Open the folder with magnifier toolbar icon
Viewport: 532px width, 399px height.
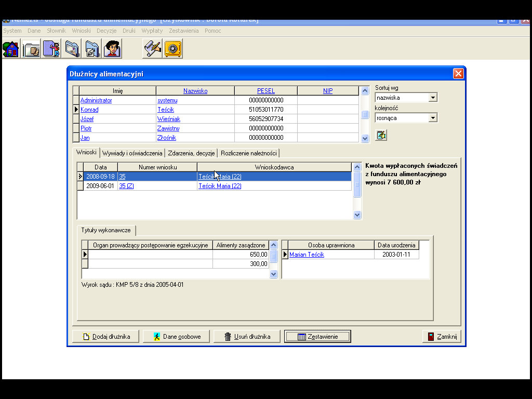[72, 49]
